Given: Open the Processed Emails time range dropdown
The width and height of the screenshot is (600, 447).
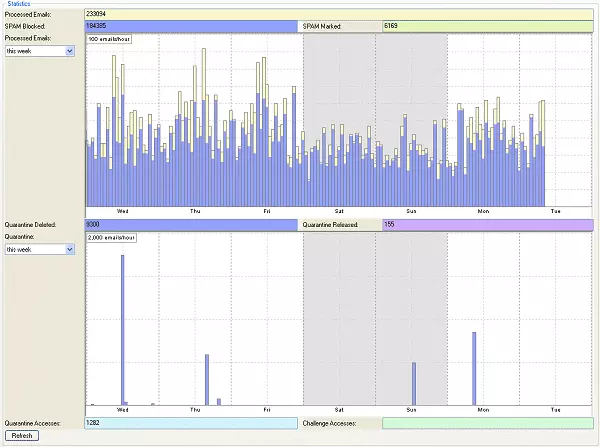Looking at the screenshot, I should 41,50.
